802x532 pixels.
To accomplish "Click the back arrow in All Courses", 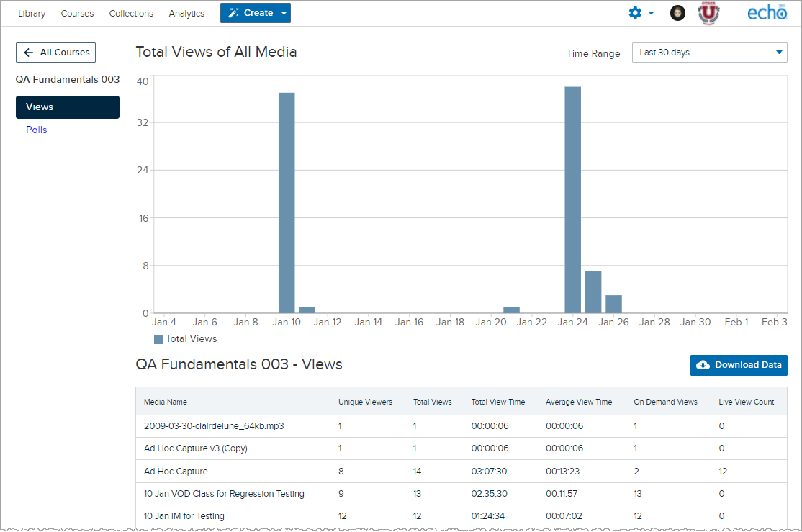I will [x=29, y=52].
